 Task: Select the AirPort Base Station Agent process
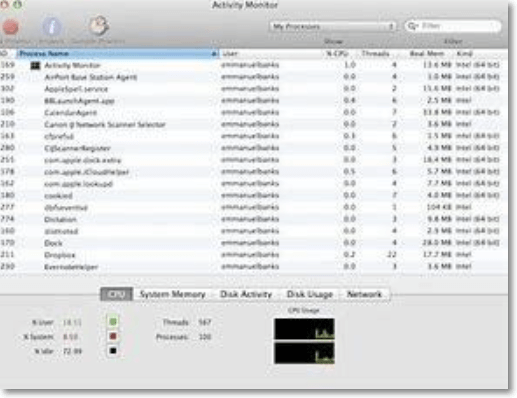click(x=253, y=77)
